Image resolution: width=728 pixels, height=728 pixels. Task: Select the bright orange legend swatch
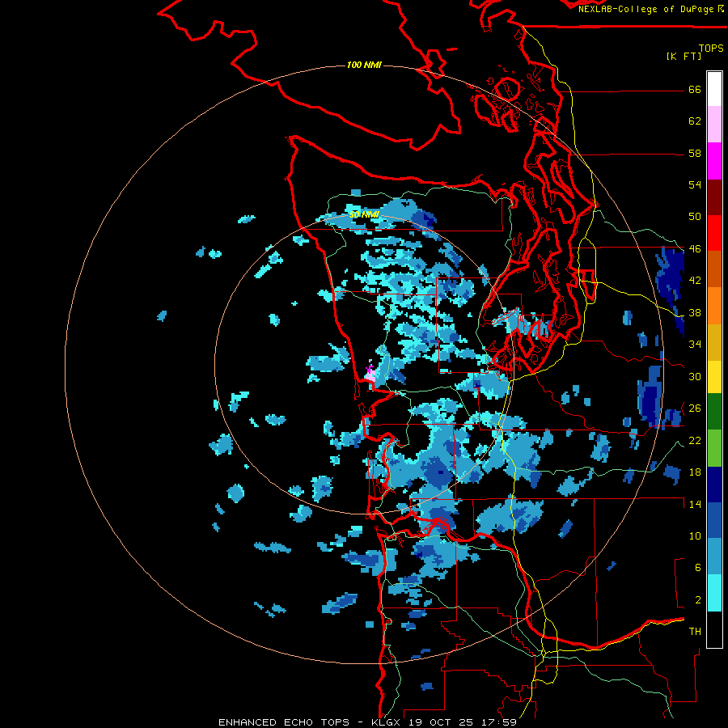[714, 306]
